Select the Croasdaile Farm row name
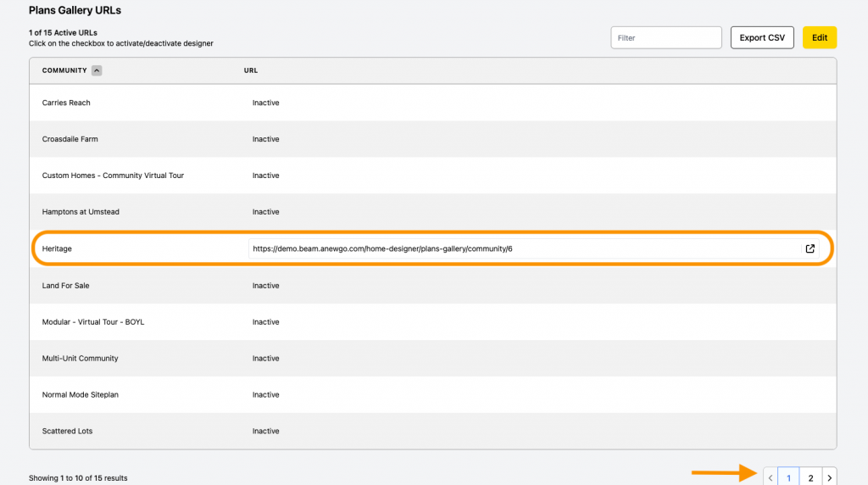This screenshot has height=485, width=868. pos(70,139)
